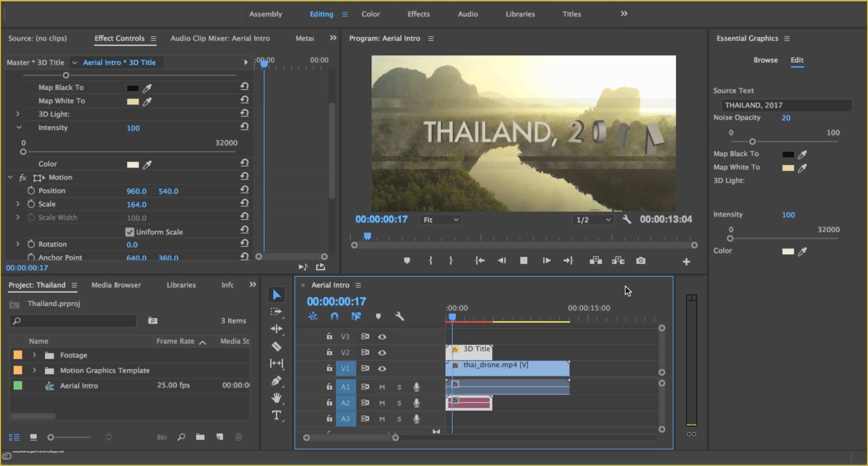The width and height of the screenshot is (868, 466).
Task: Switch to the Color workspace tab
Action: 371,14
